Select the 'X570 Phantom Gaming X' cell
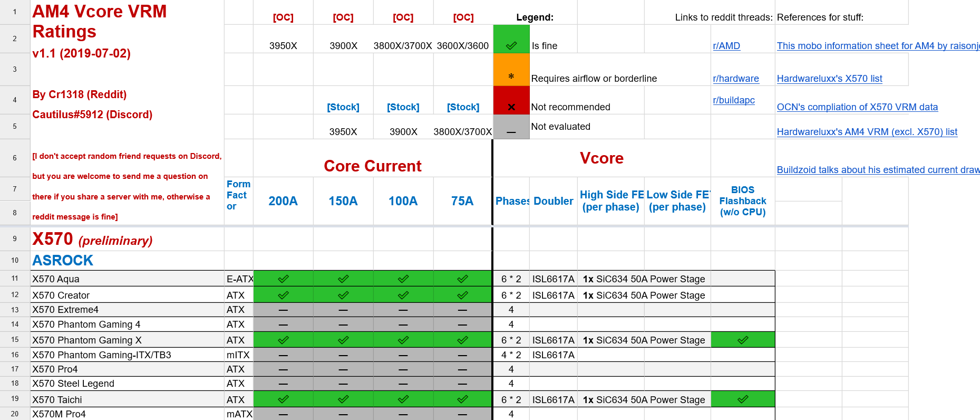 (127, 340)
